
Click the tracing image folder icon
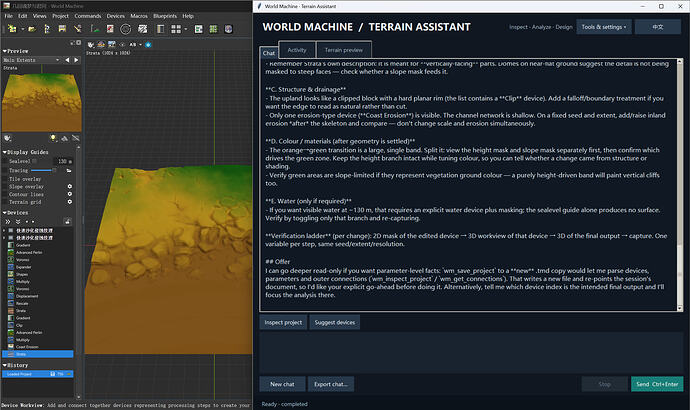69,170
